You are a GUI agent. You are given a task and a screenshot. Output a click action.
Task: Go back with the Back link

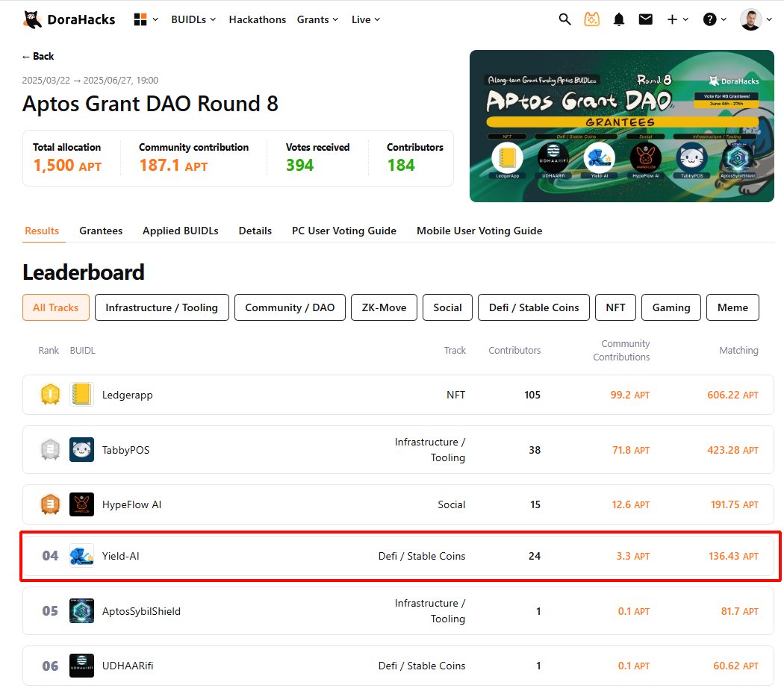38,57
